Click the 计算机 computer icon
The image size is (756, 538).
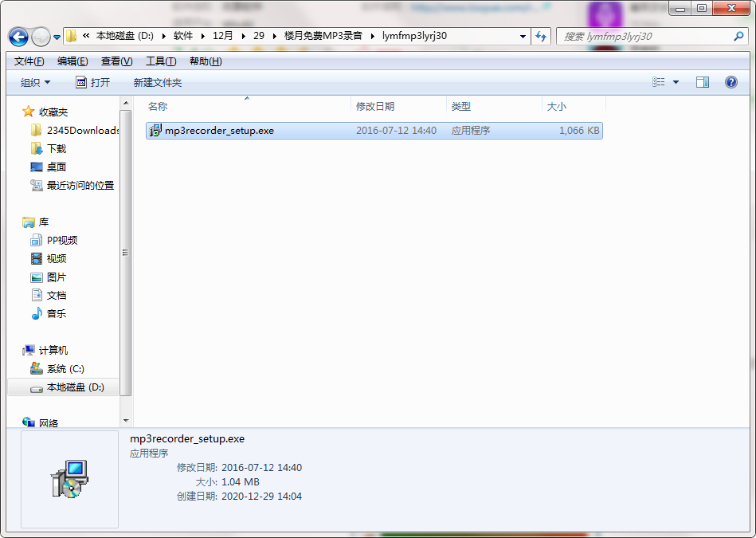(29, 350)
